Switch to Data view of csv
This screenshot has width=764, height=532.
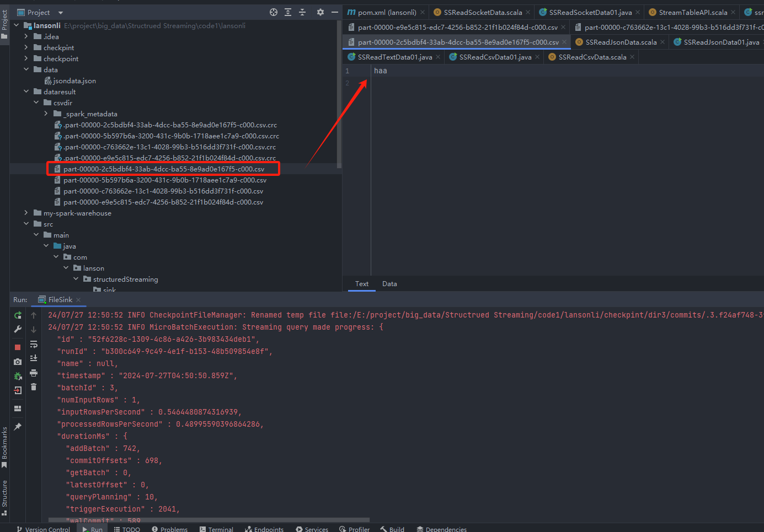pos(389,284)
